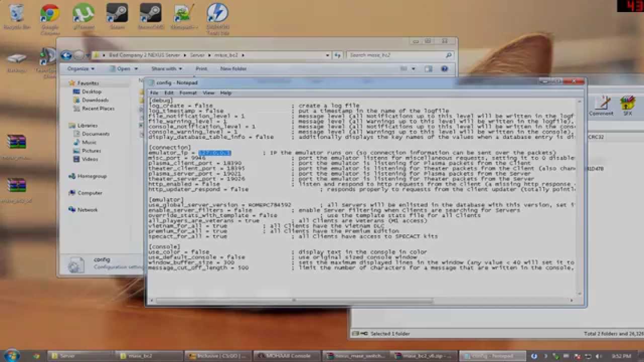The height and width of the screenshot is (362, 644).
Task: Click the Notepad horizontal scrollbar
Action: click(x=294, y=301)
